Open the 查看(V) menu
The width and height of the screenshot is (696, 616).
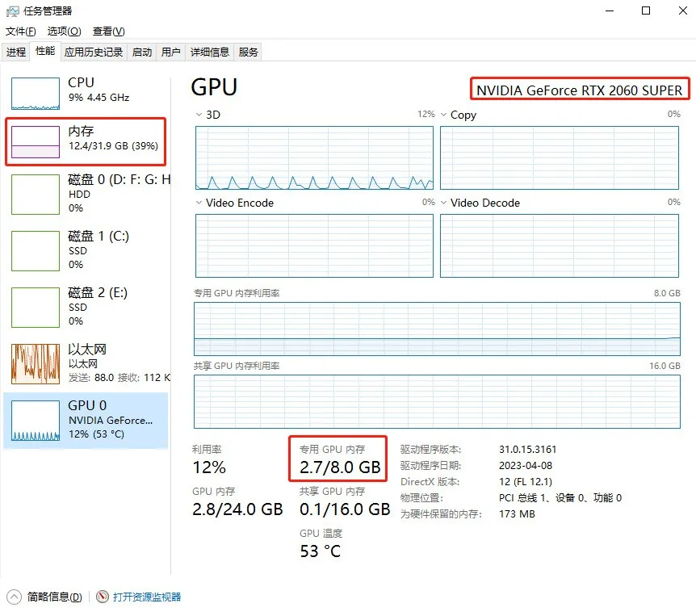click(x=108, y=31)
